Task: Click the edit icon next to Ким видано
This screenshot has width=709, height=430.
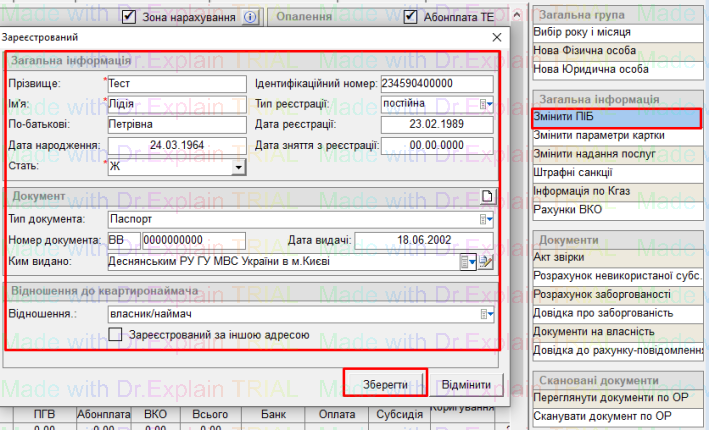Action: pos(487,262)
